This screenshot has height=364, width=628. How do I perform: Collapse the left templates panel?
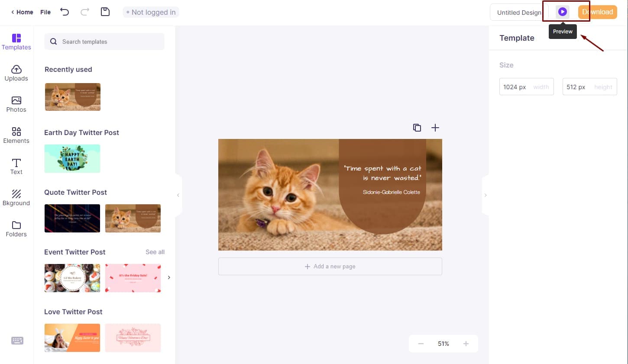[178, 195]
